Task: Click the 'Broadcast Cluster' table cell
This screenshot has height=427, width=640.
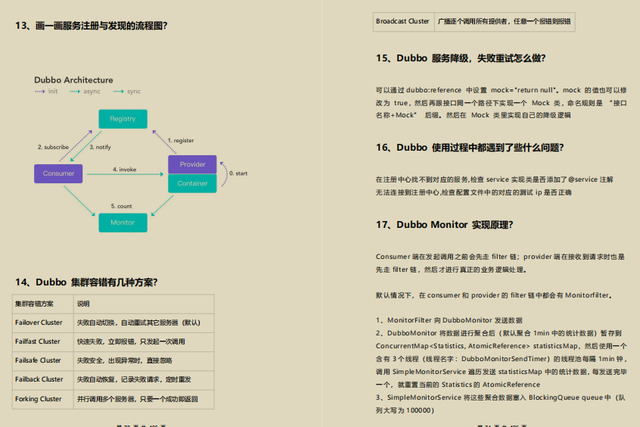Action: [403, 22]
